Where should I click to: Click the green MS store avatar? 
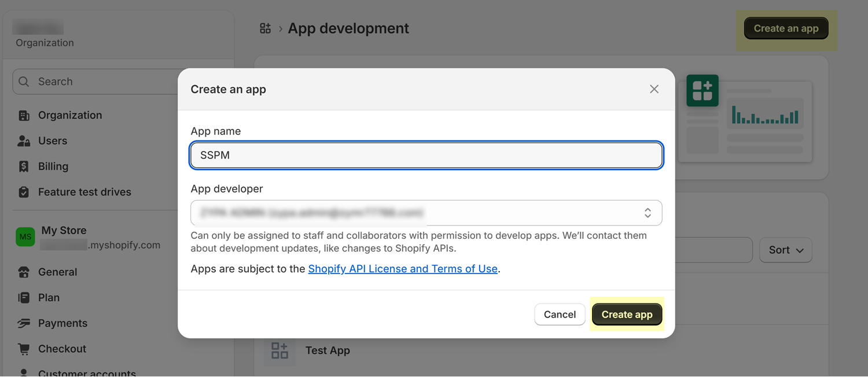coord(25,237)
